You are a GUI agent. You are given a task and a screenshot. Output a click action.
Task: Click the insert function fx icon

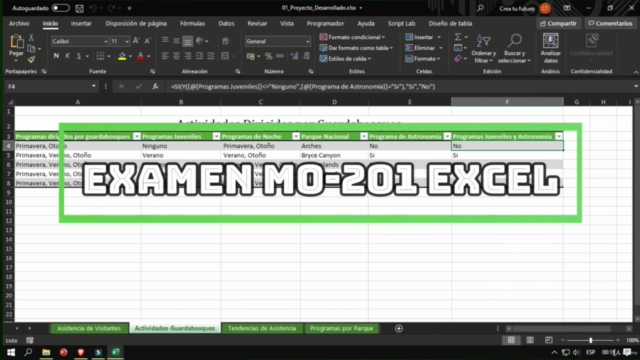155,87
